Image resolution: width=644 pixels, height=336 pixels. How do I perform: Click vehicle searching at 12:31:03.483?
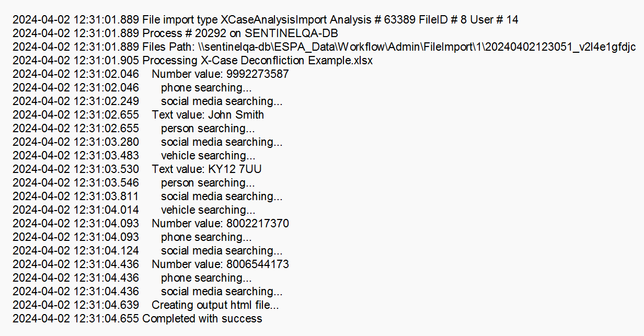click(x=208, y=156)
